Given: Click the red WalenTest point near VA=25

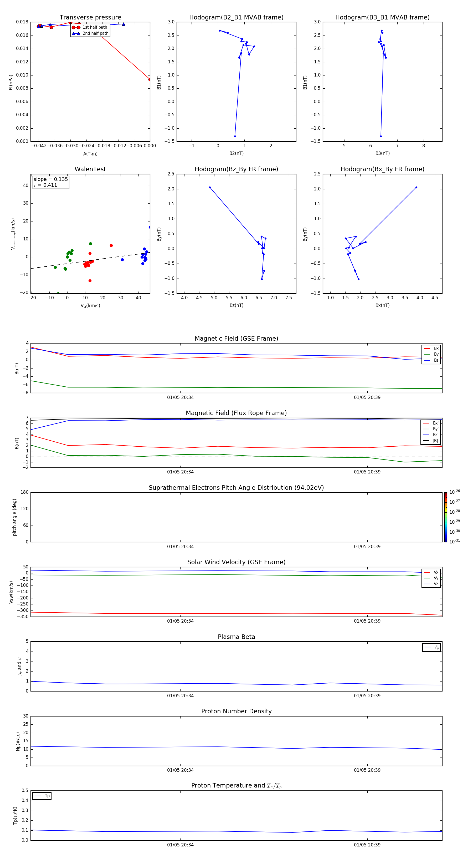Looking at the screenshot, I should [111, 245].
